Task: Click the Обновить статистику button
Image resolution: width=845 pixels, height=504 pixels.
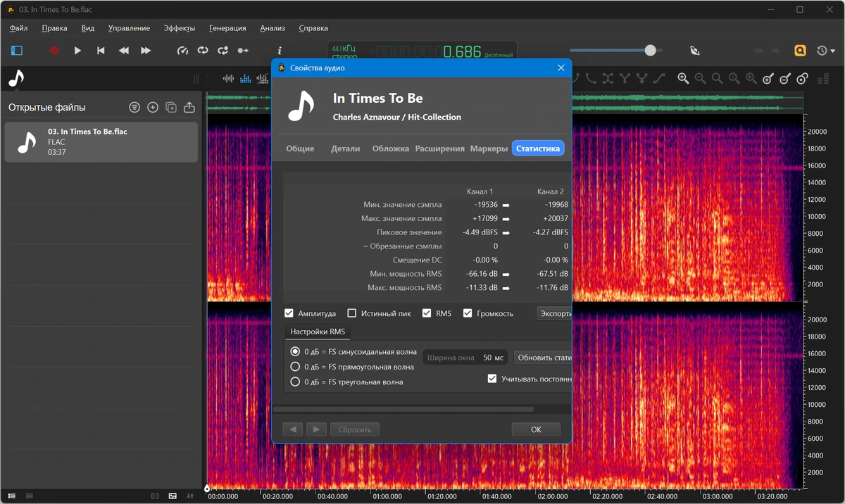Action: coord(542,358)
